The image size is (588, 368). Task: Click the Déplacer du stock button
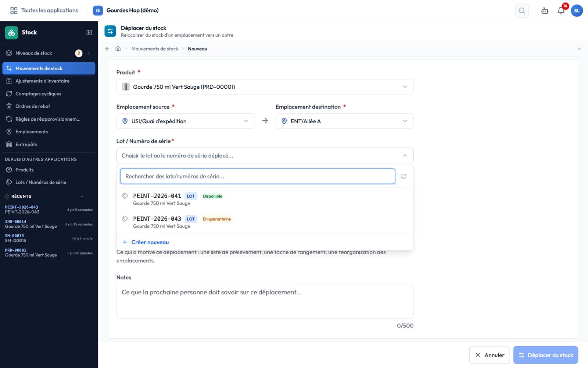pyautogui.click(x=545, y=355)
